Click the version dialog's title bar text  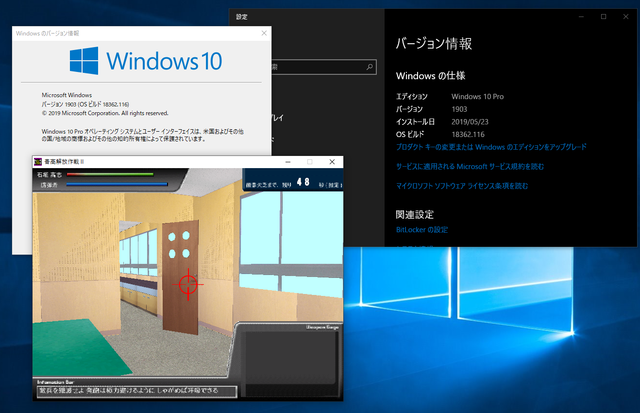click(x=47, y=33)
